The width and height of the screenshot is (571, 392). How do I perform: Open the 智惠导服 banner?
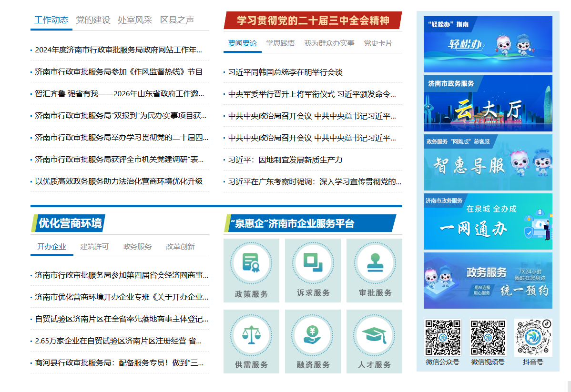point(488,162)
